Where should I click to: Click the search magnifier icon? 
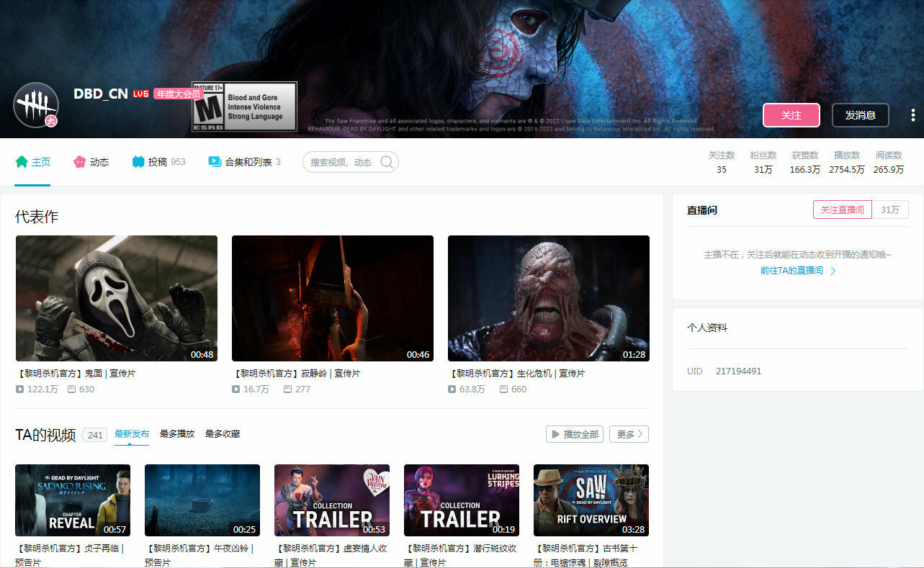pos(387,162)
